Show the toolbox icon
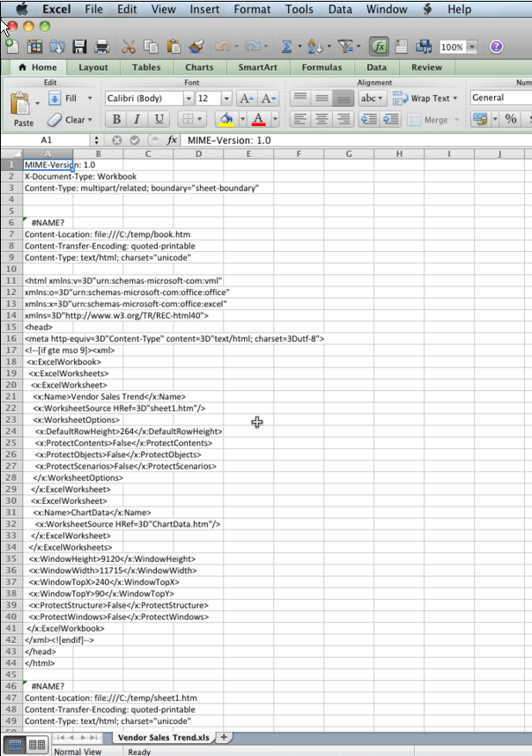This screenshot has height=756, width=532. (x=401, y=47)
